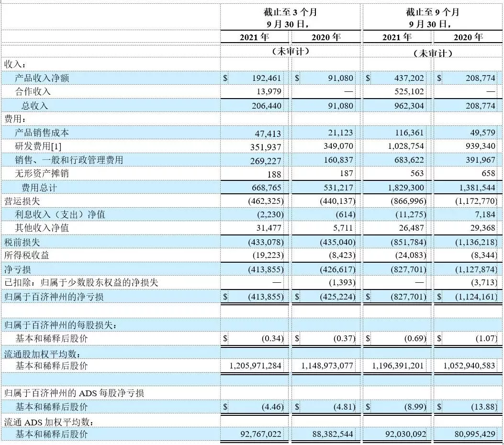Click the product revenue value 192,461

coord(267,78)
